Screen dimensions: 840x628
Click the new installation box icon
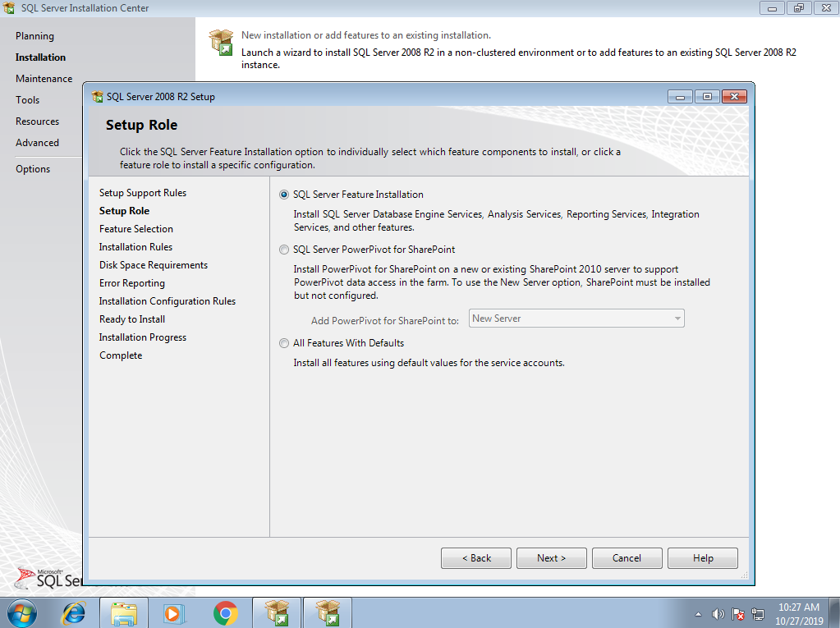tap(221, 43)
